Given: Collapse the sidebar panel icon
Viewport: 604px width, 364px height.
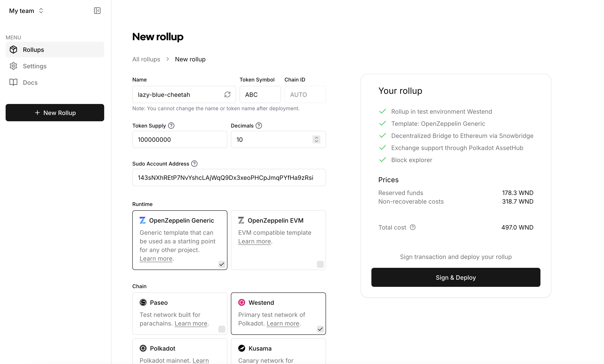Looking at the screenshot, I should (x=97, y=11).
